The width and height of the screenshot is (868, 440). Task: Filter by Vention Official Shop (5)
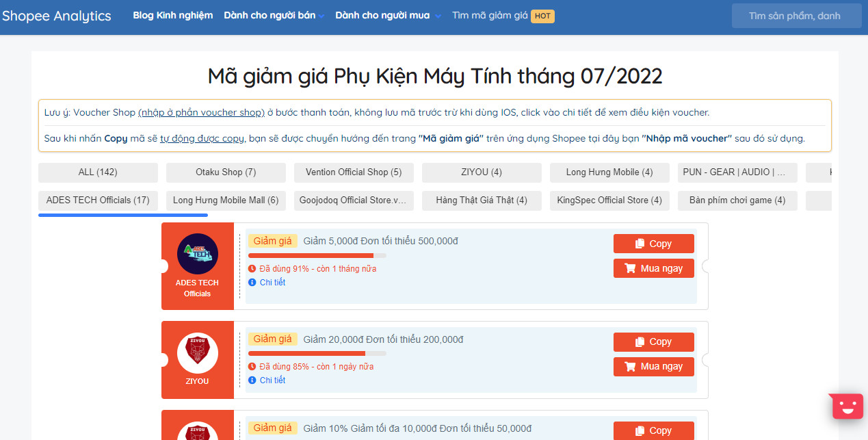click(354, 172)
